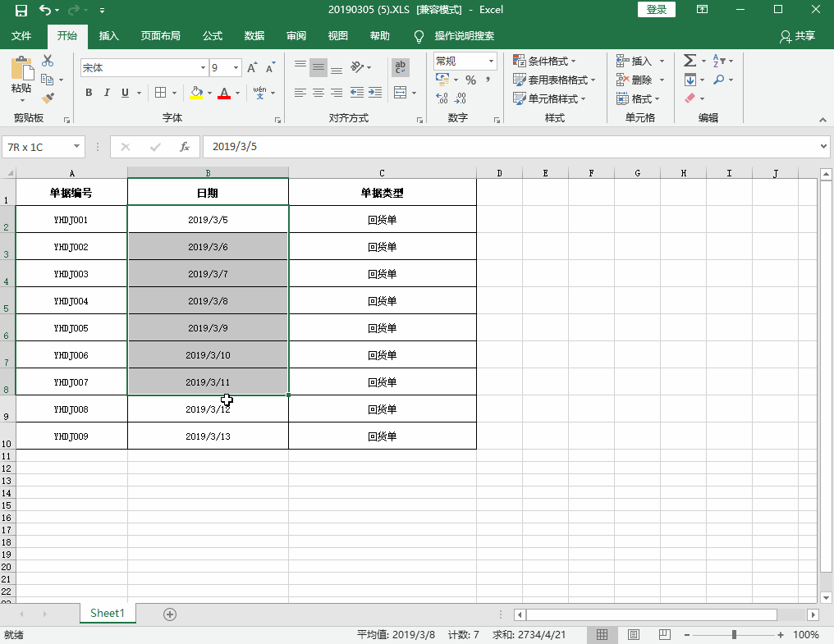Apply the Fill Color bucket icon

pyautogui.click(x=197, y=93)
